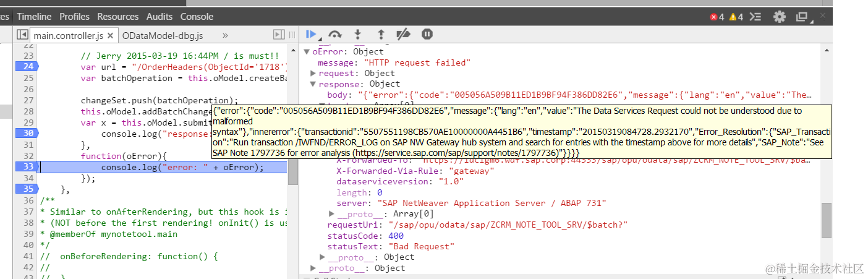Image resolution: width=868 pixels, height=279 pixels.
Task: Remove the breakpoint on line 24
Action: pyautogui.click(x=26, y=66)
